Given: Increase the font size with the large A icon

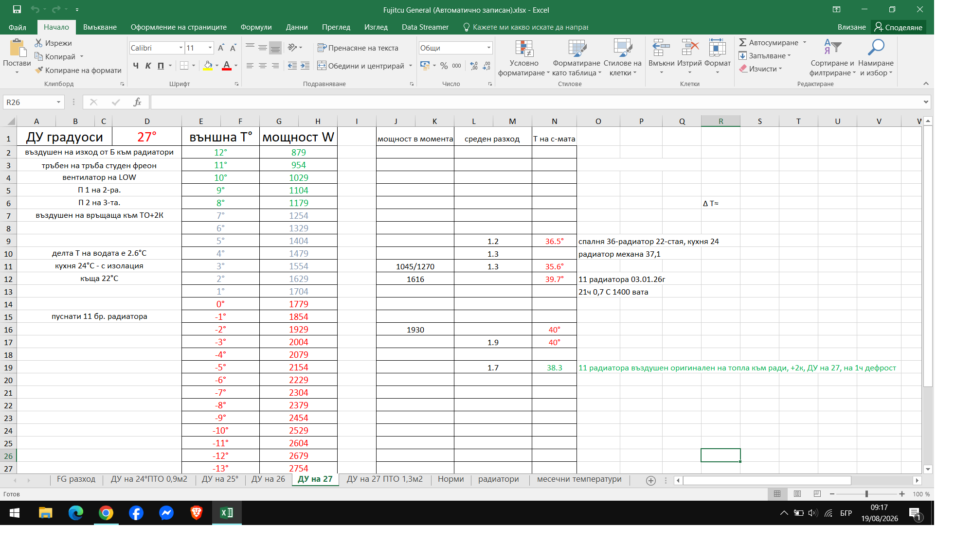Looking at the screenshot, I should tap(221, 48).
